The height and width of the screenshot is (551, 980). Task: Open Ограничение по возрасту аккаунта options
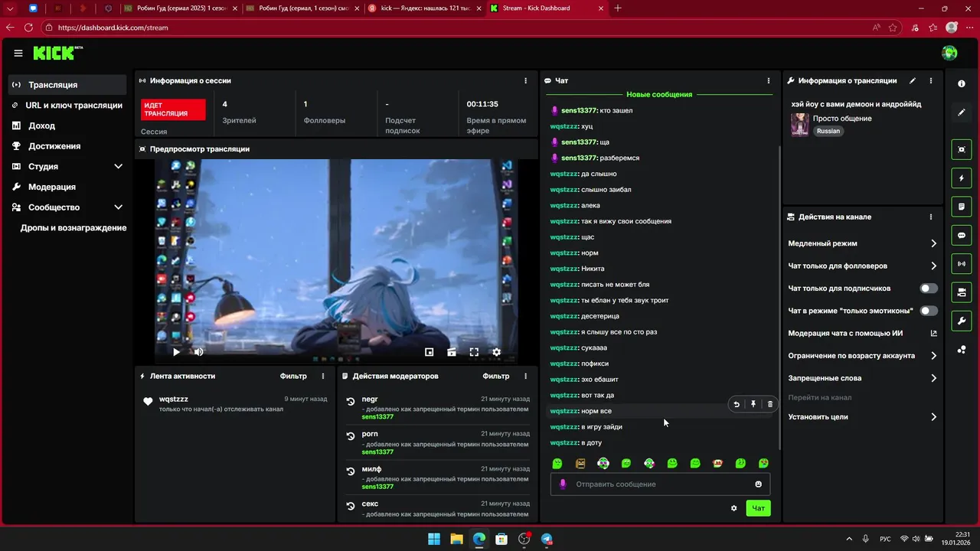(x=863, y=356)
